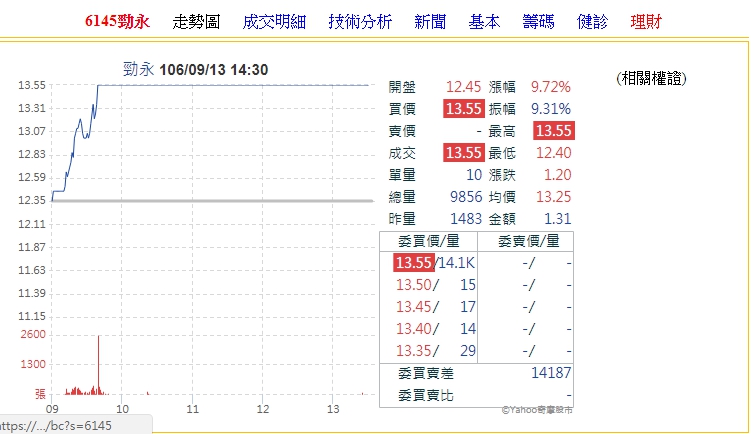The image size is (751, 434).
Task: Click the 最低 value 12.40
Action: (554, 153)
